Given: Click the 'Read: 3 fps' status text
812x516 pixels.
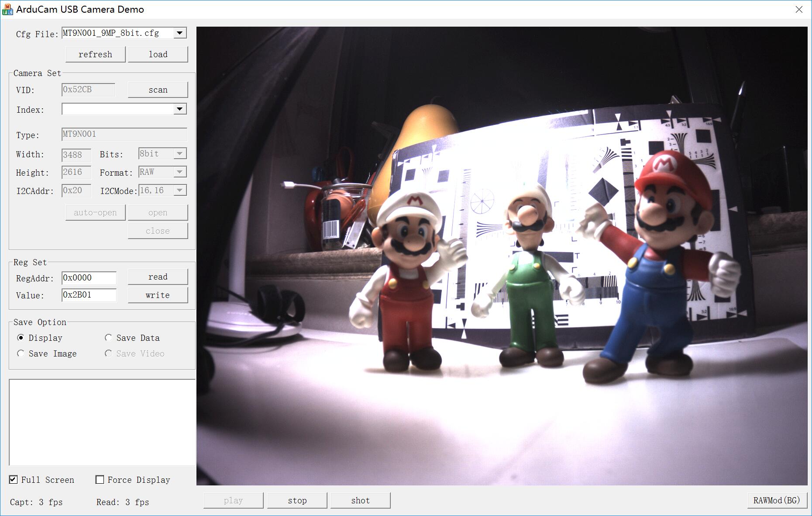Looking at the screenshot, I should pyautogui.click(x=123, y=502).
